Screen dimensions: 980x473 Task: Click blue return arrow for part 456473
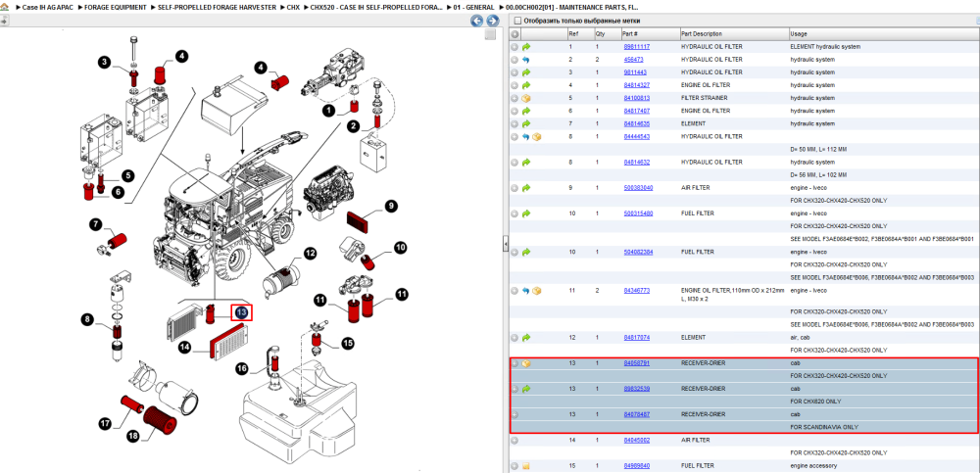pyautogui.click(x=526, y=60)
